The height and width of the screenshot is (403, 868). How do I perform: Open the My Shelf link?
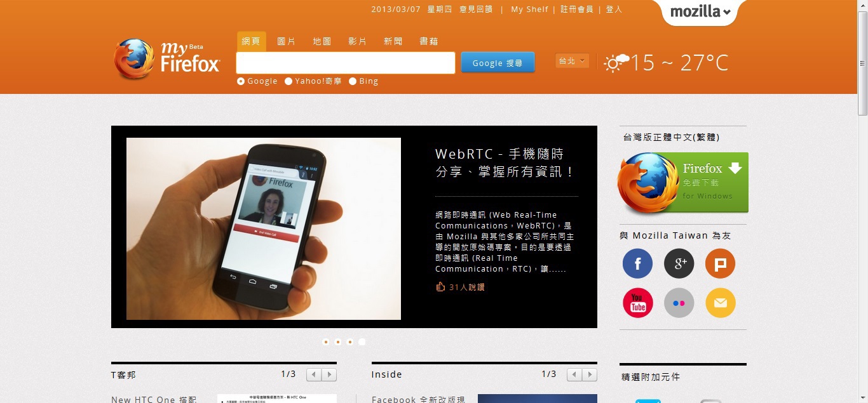point(529,10)
